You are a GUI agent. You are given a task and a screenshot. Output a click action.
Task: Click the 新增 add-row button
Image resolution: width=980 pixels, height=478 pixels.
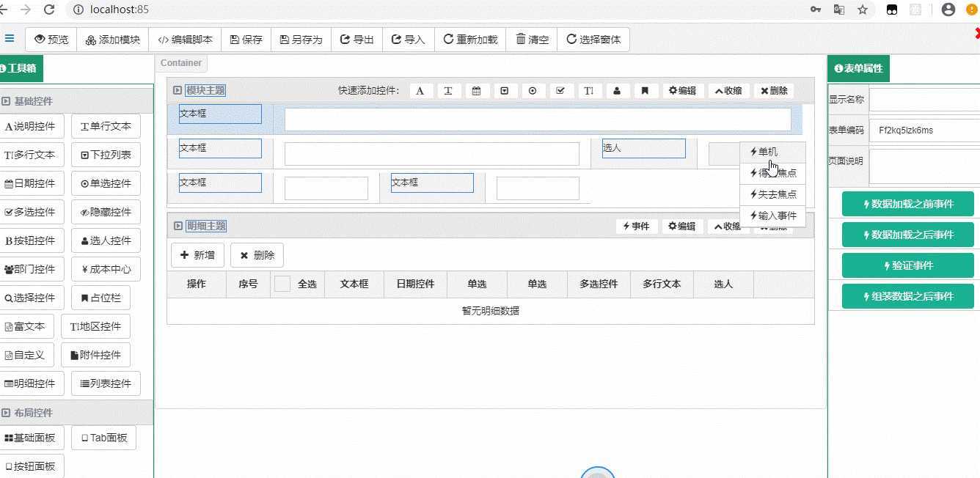tap(197, 255)
